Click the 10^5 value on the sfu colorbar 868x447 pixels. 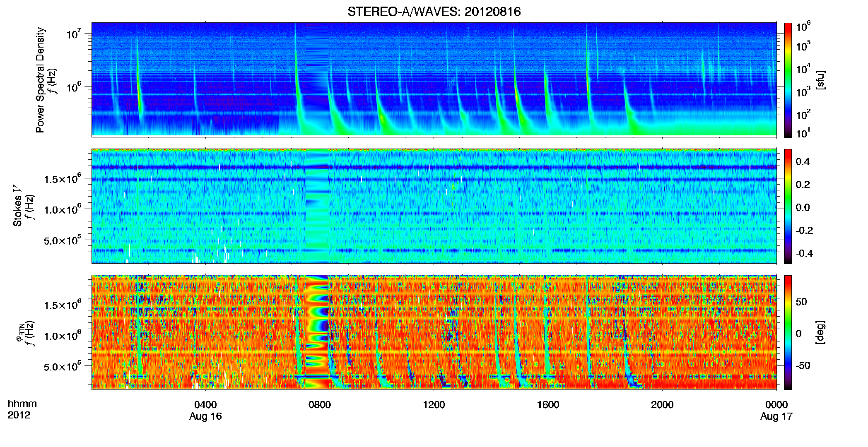(x=803, y=46)
